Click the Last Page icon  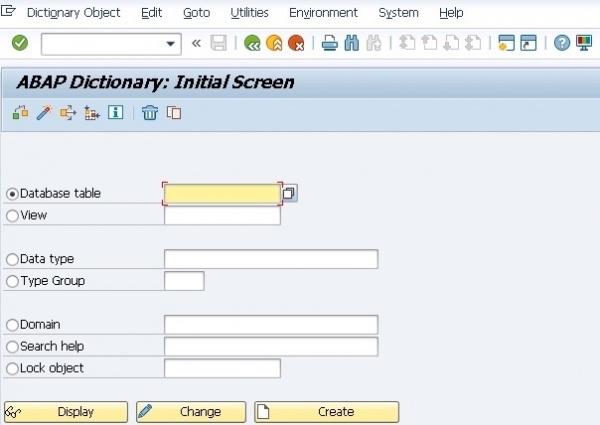coord(473,43)
